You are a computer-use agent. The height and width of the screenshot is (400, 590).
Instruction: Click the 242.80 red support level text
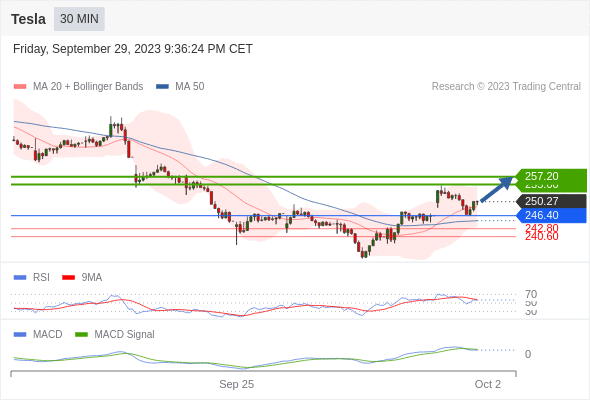pos(541,228)
